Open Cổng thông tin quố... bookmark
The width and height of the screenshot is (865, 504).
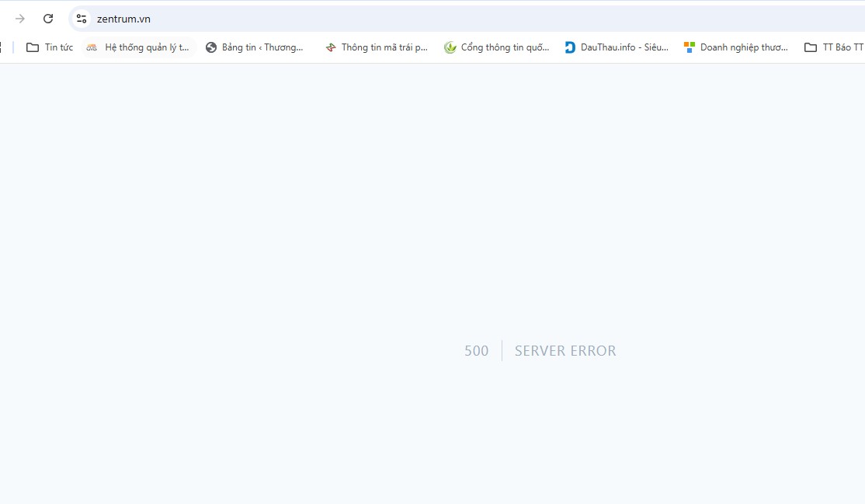click(496, 47)
